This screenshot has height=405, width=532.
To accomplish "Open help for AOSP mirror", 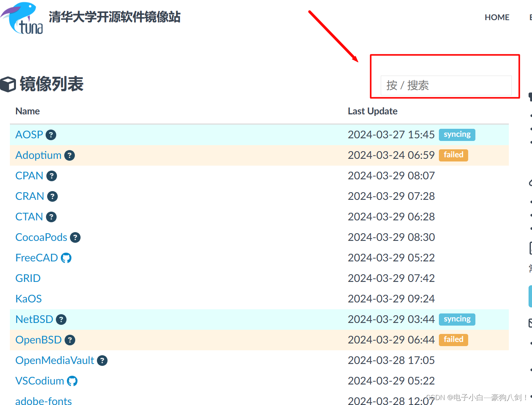I will pyautogui.click(x=51, y=135).
